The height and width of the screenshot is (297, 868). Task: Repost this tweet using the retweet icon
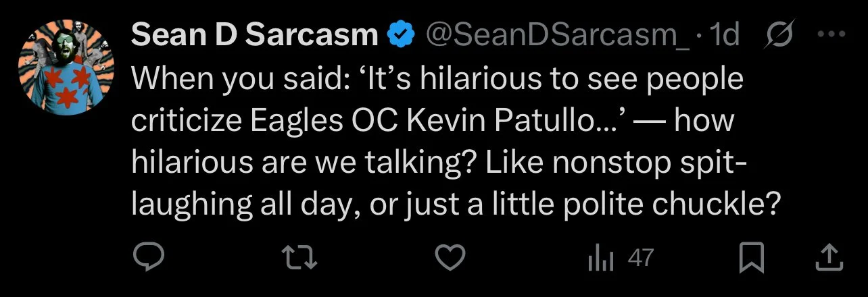point(299,258)
